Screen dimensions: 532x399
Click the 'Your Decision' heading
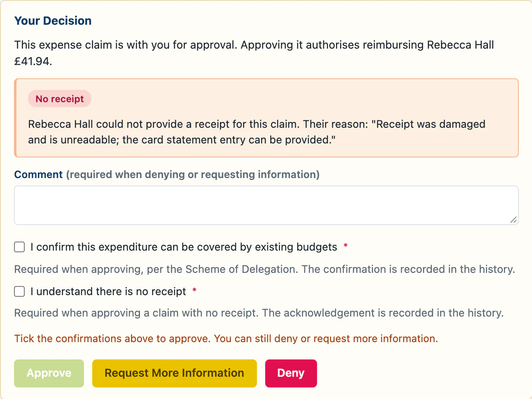click(x=53, y=21)
